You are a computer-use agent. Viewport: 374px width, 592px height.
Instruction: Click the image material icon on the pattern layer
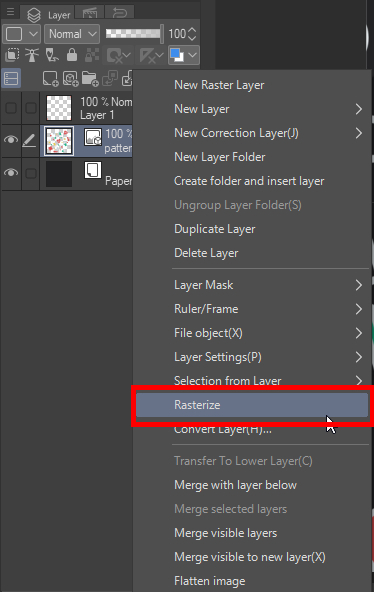pos(93,137)
